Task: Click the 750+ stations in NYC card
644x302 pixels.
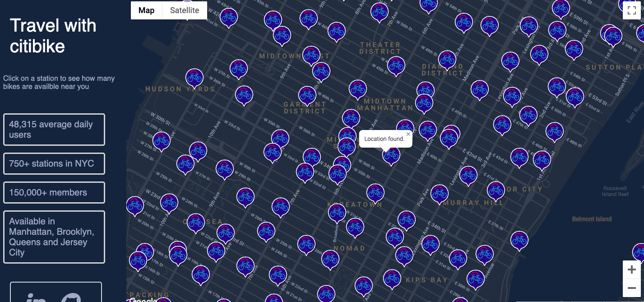Action: tap(54, 164)
